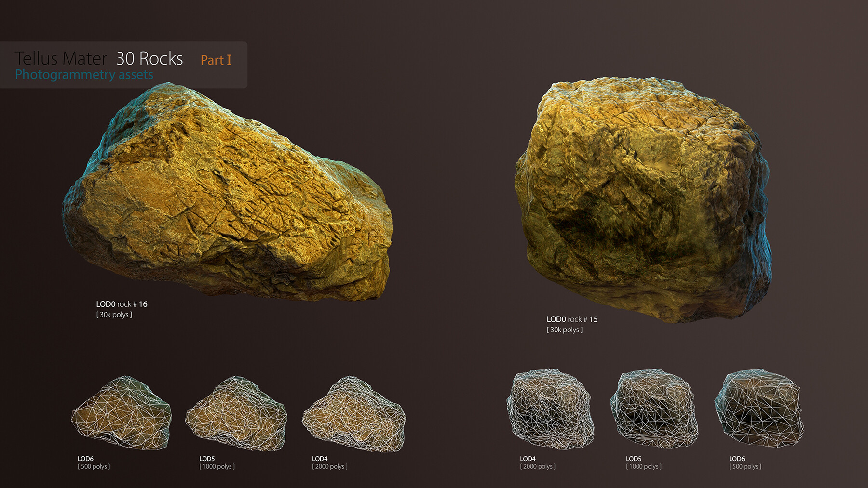Click "[ 2000 polys ]" in rock 16's row

click(330, 466)
